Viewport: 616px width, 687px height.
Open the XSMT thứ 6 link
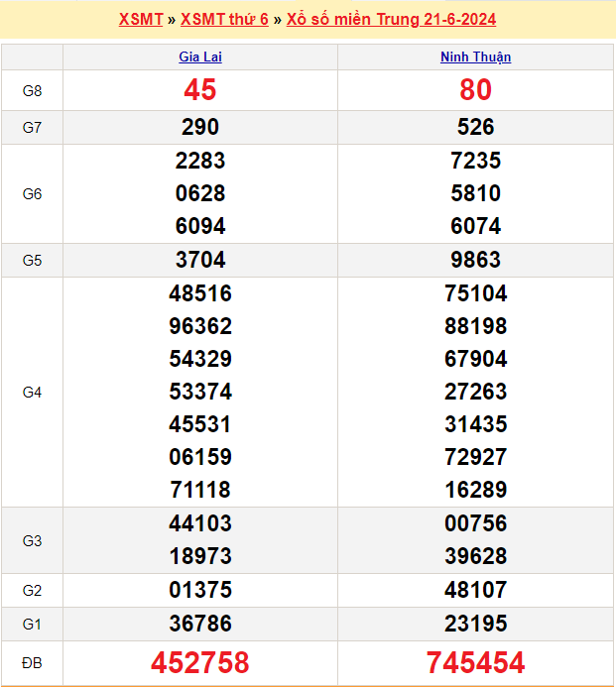(224, 20)
